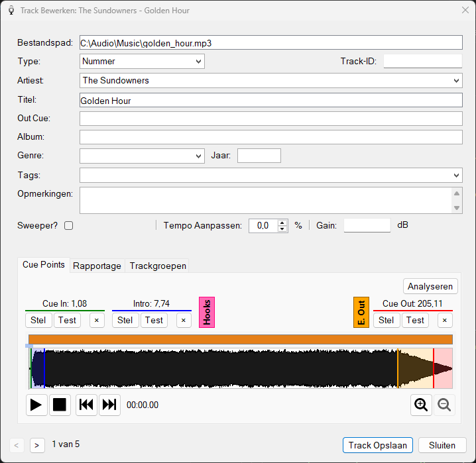This screenshot has width=476, height=463.
Task: Click the Bestandspad file path field
Action: pyautogui.click(x=270, y=43)
